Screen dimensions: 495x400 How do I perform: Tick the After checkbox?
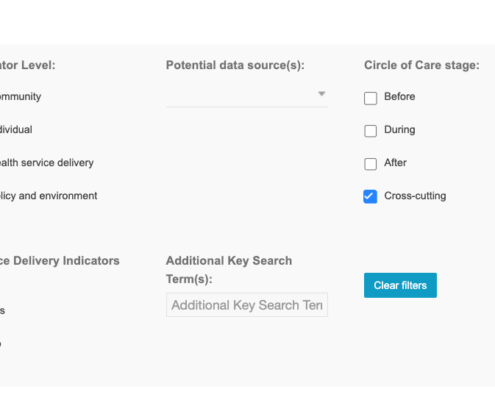coord(370,164)
